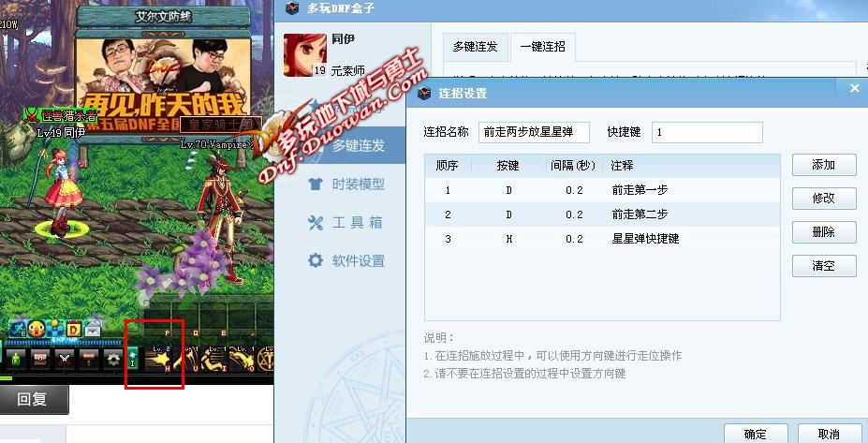This screenshot has height=443, width=868.
Task: Click the 修改 button
Action: coord(824,199)
